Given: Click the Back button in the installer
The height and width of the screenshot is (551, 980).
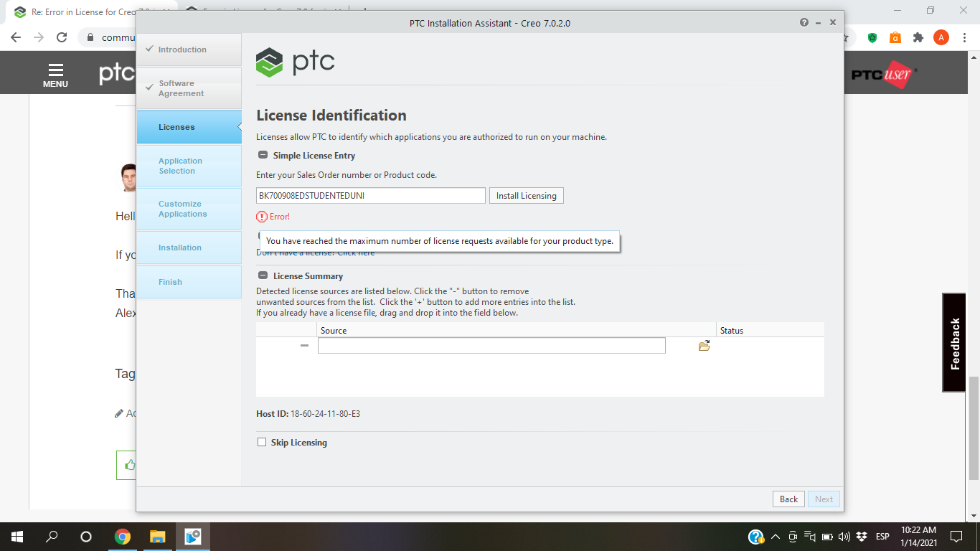Looking at the screenshot, I should click(x=788, y=499).
